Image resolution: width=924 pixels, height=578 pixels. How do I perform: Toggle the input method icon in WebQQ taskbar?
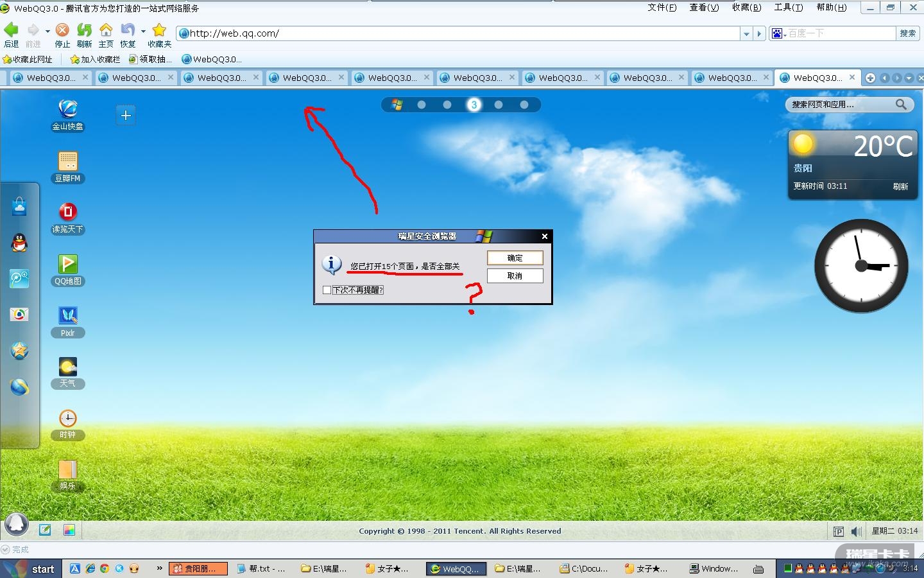click(x=838, y=531)
